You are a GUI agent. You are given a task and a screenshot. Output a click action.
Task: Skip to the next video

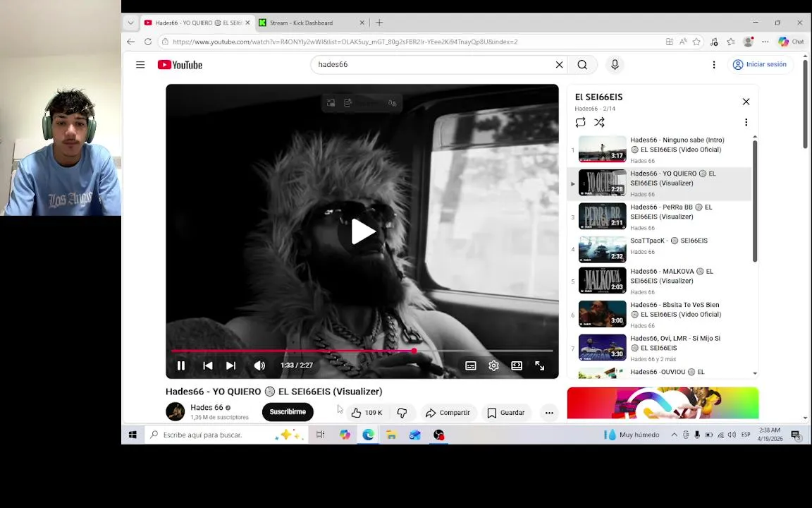pyautogui.click(x=231, y=365)
